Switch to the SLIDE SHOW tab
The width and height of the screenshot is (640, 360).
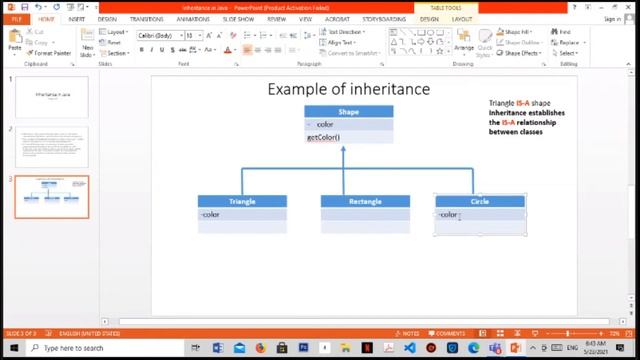[x=238, y=19]
